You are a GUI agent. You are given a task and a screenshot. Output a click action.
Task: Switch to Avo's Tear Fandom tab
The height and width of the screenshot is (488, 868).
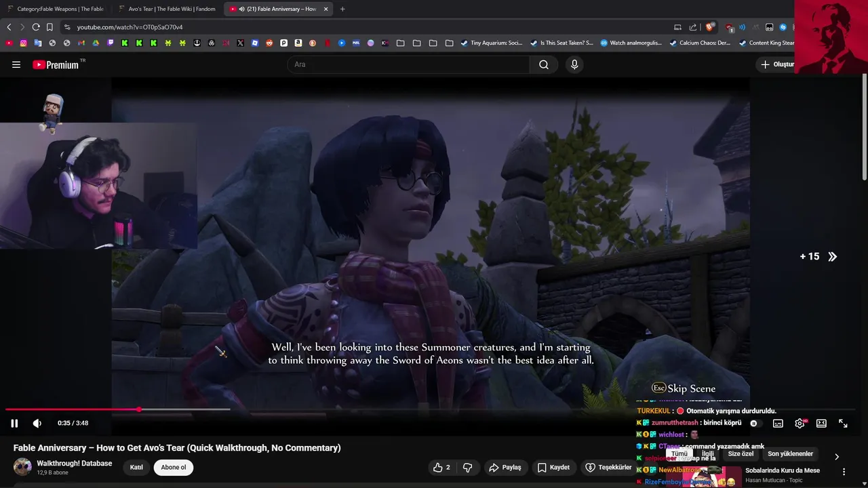(x=167, y=9)
